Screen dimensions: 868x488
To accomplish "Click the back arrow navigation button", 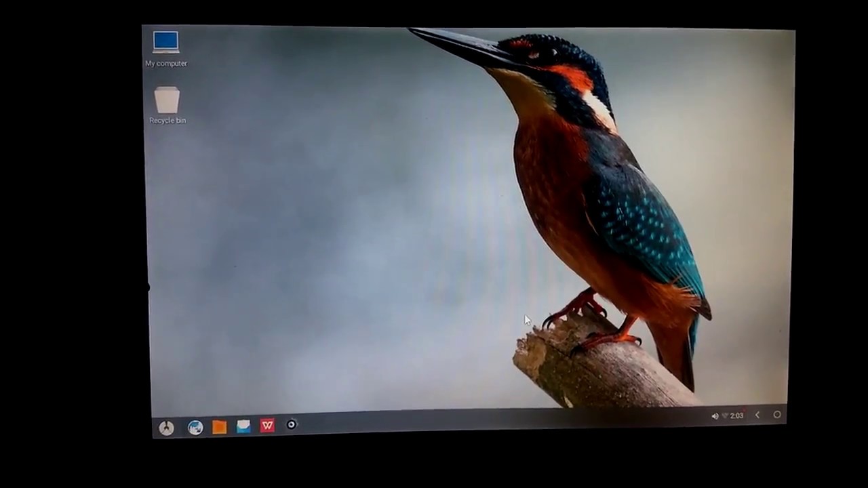I will tap(757, 415).
